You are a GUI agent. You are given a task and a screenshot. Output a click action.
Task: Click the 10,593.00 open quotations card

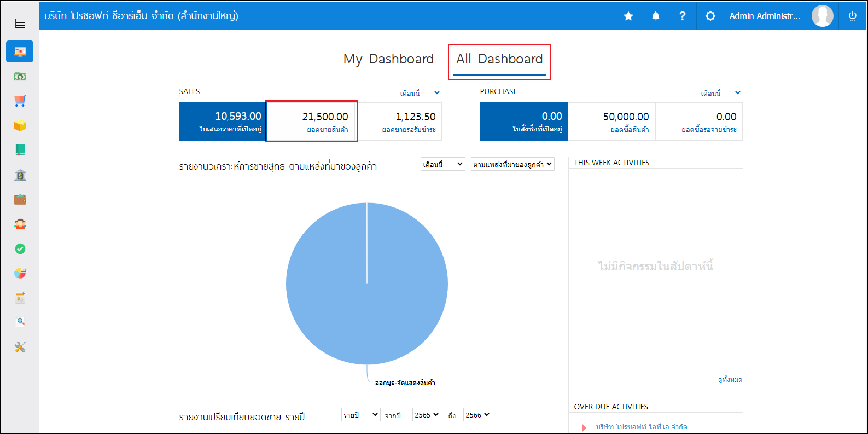(x=223, y=121)
